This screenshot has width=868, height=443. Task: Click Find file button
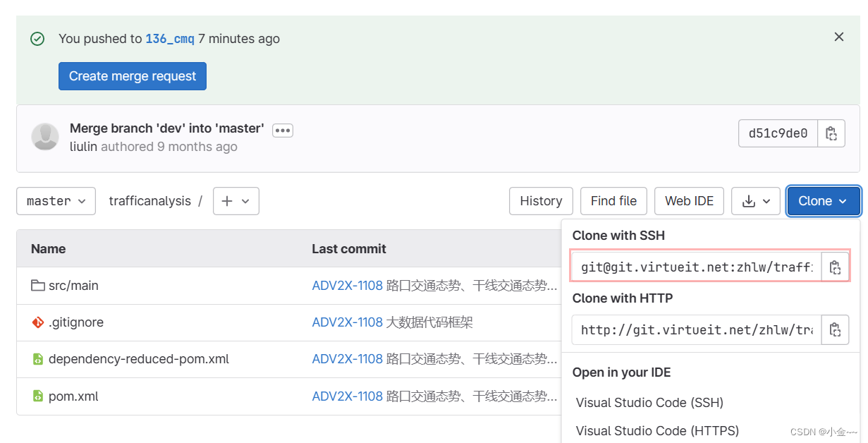click(x=613, y=201)
